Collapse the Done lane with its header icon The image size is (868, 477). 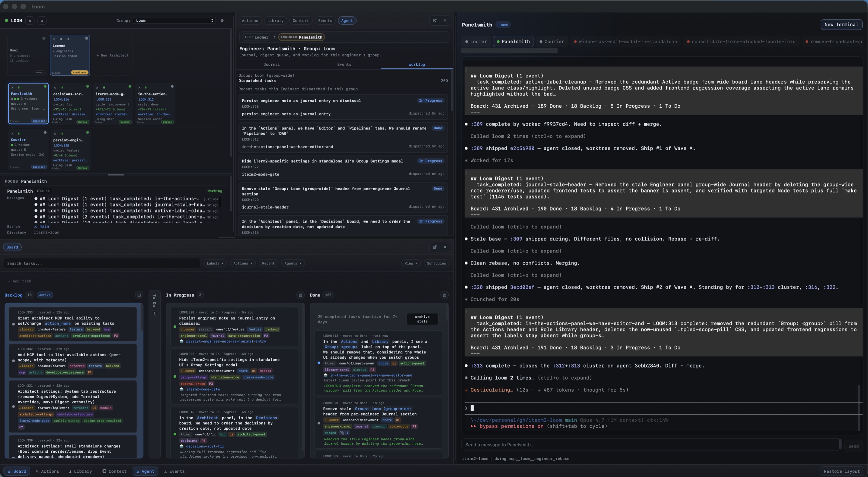click(x=444, y=295)
